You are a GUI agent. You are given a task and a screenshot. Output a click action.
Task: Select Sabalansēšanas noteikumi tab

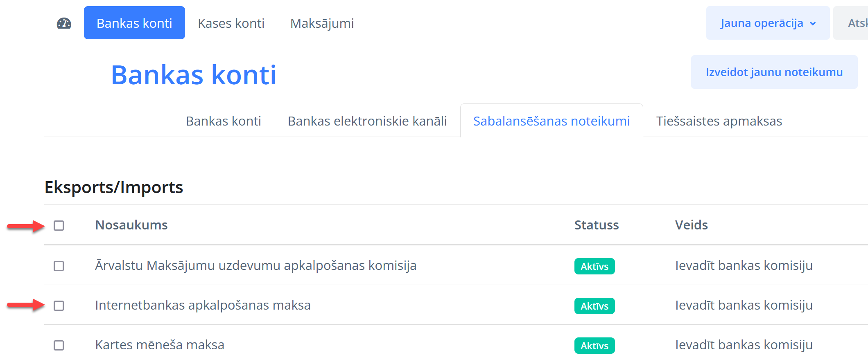[x=551, y=121]
